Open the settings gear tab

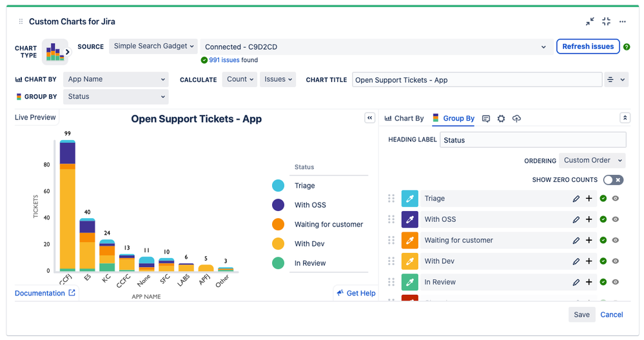pyautogui.click(x=501, y=119)
